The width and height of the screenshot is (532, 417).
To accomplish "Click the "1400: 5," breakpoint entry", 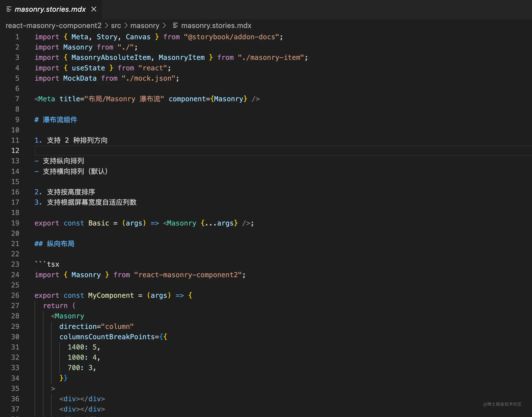I will [x=84, y=347].
